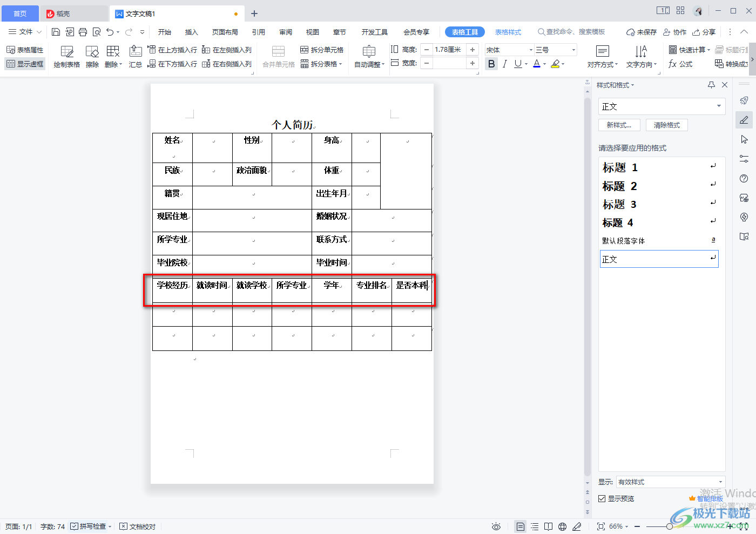Click the Undo arrow icon

pyautogui.click(x=110, y=32)
